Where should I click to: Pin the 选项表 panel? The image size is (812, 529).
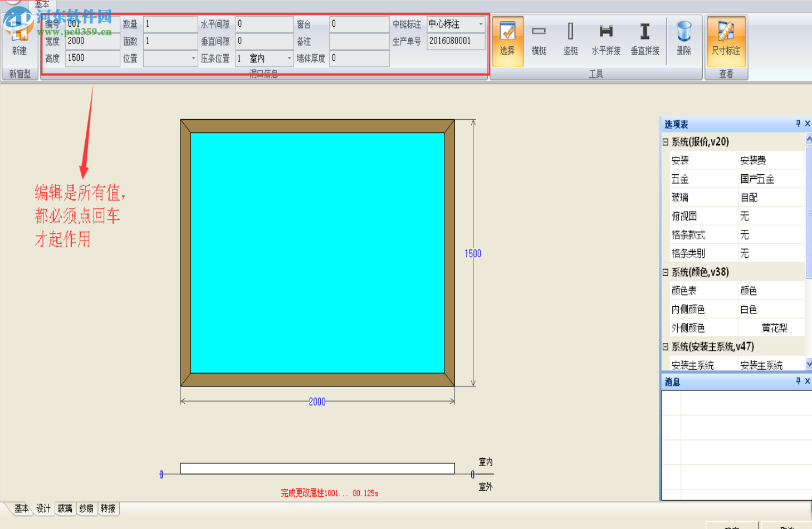798,124
